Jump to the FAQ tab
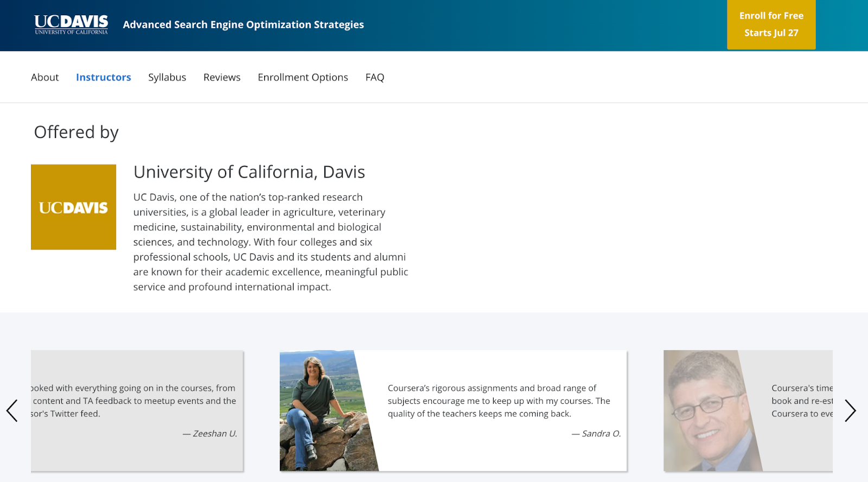868x482 pixels. coord(375,77)
